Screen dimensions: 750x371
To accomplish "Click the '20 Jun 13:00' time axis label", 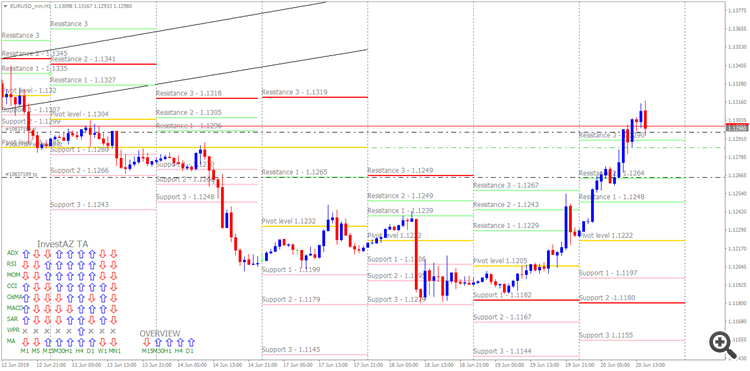I will tap(651, 364).
